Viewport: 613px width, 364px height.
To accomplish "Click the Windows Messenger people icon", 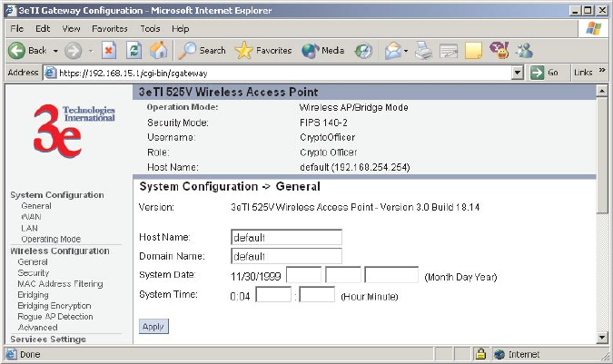I will point(524,51).
